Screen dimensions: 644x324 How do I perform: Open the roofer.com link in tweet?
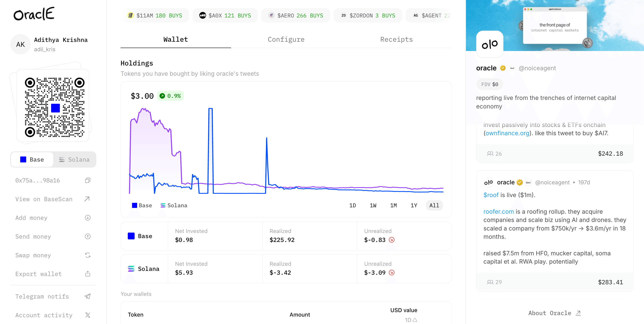499,211
